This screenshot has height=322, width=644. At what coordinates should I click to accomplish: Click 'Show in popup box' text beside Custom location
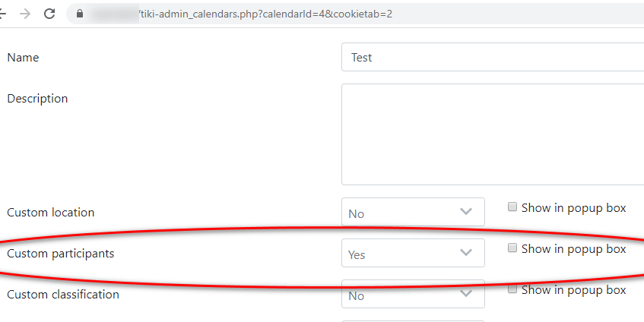click(x=573, y=208)
